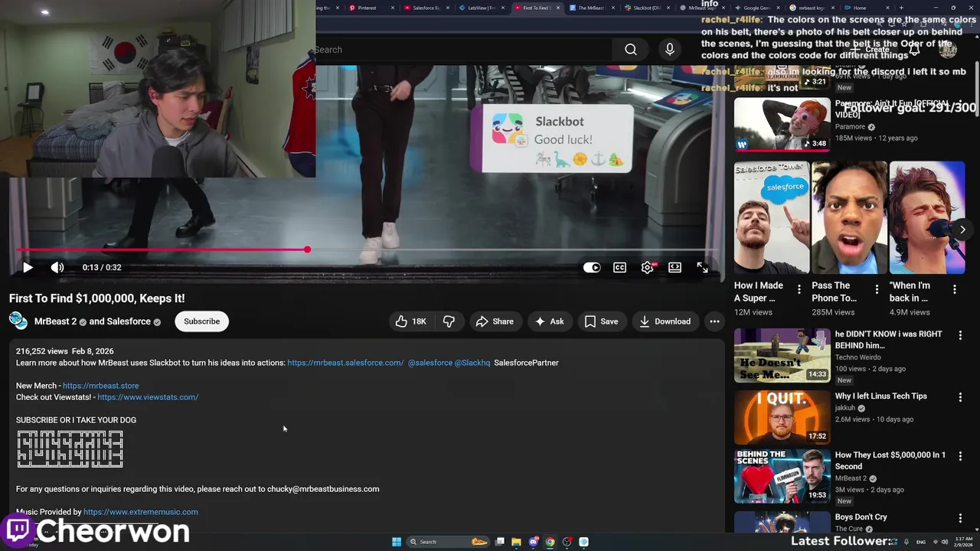Open 'Why I left Linus Tech Tips' title
The height and width of the screenshot is (551, 980).
[880, 396]
